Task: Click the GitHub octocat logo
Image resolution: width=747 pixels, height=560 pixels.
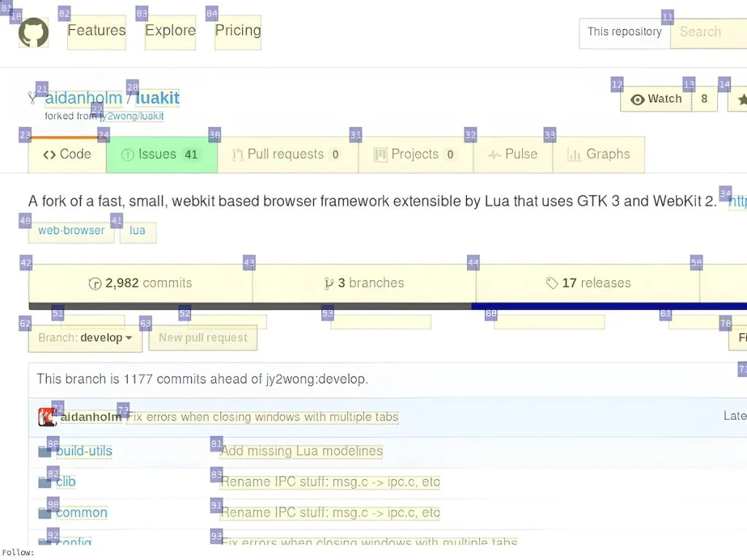Action: click(33, 33)
